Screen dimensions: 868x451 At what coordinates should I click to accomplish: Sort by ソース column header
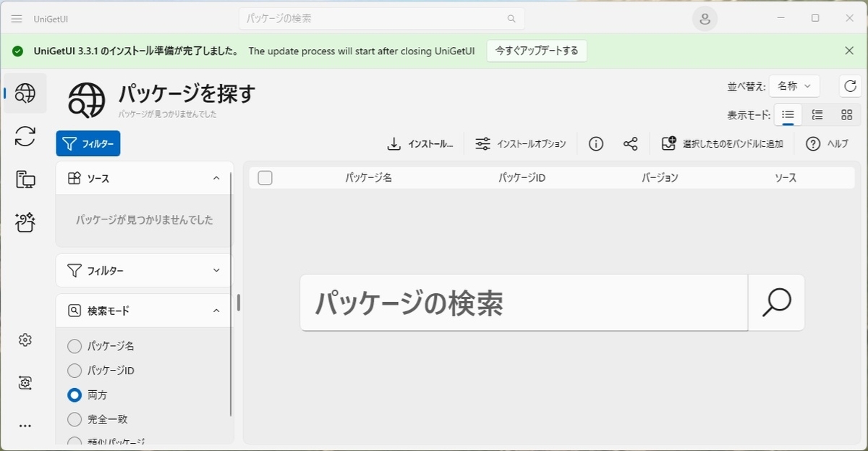tap(786, 177)
